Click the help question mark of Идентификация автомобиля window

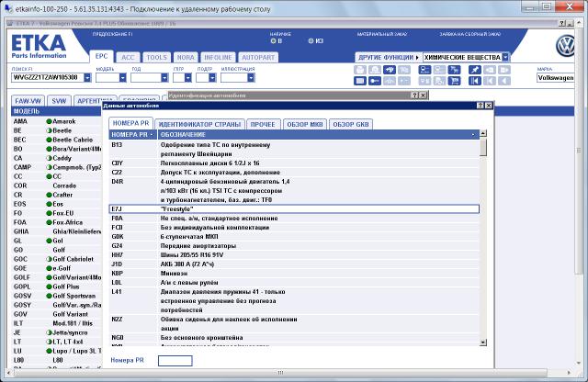click(414, 95)
